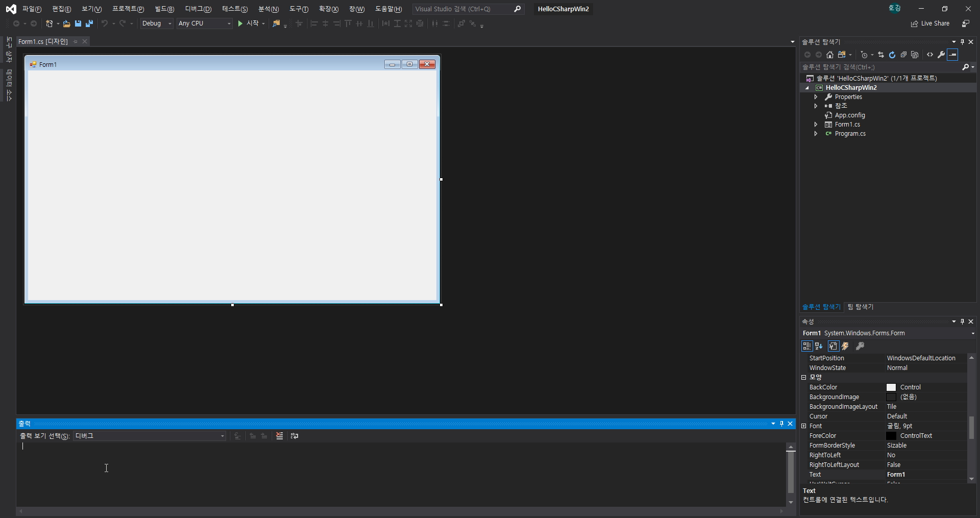The width and height of the screenshot is (980, 518).
Task: Select App.config in Solution Explorer
Action: [x=850, y=115]
